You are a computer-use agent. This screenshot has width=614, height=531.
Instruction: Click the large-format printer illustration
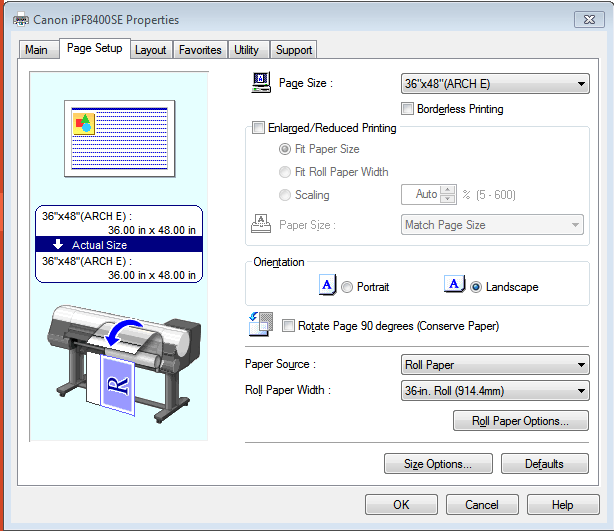click(x=124, y=364)
